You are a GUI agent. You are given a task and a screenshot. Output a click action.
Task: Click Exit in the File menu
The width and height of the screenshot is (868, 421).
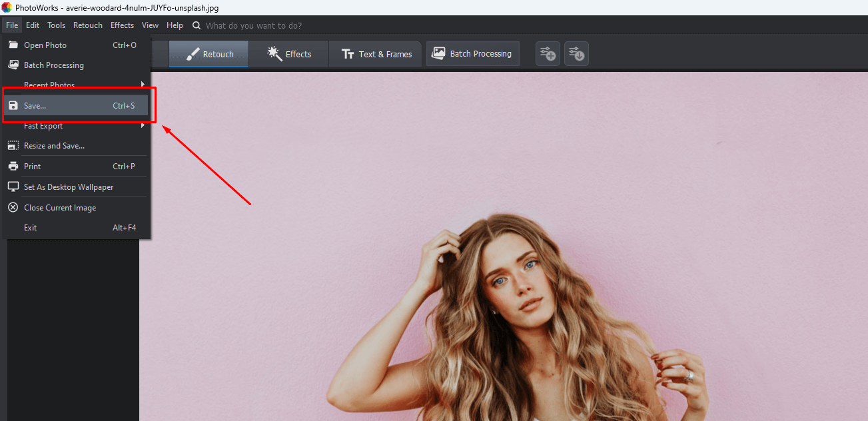(76, 228)
